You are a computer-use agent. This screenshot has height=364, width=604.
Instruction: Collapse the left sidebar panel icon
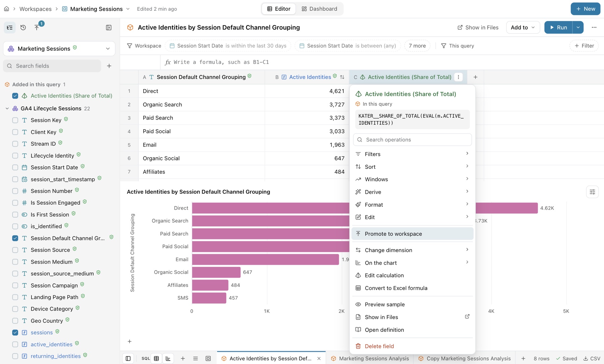(x=109, y=28)
